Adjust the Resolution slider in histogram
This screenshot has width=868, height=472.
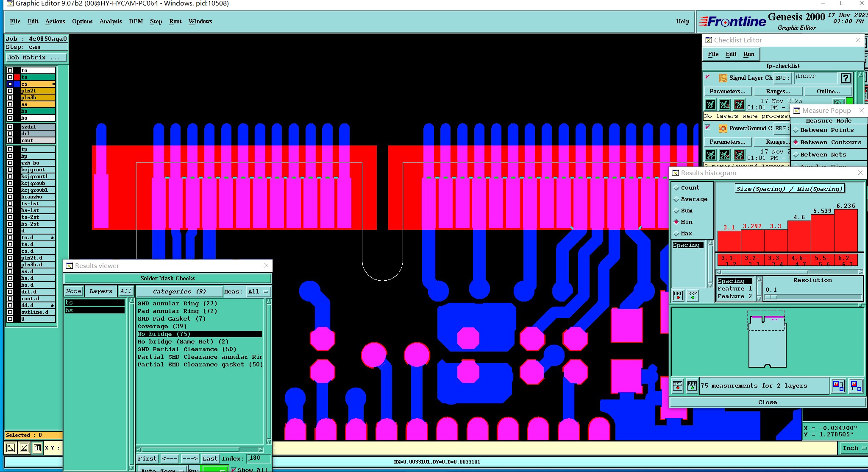coord(771,297)
